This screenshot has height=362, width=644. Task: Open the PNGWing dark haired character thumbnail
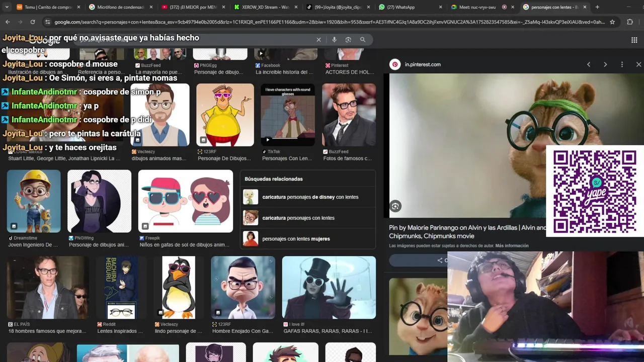(x=99, y=201)
